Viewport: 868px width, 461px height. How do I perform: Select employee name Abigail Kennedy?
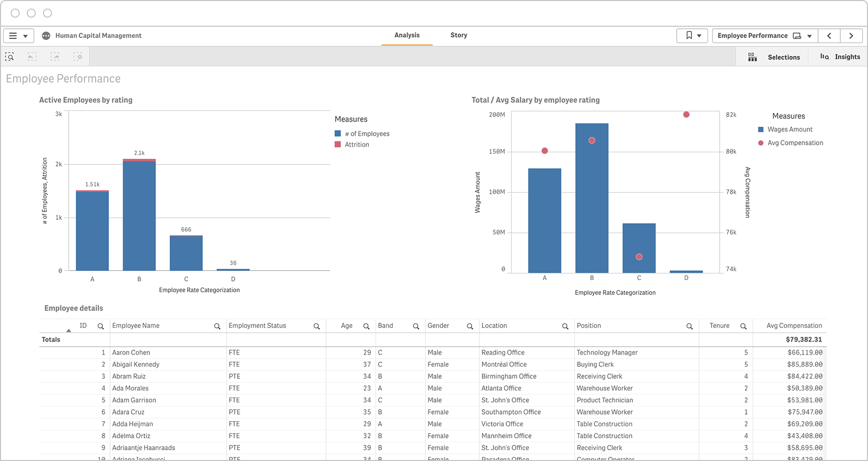pyautogui.click(x=136, y=365)
